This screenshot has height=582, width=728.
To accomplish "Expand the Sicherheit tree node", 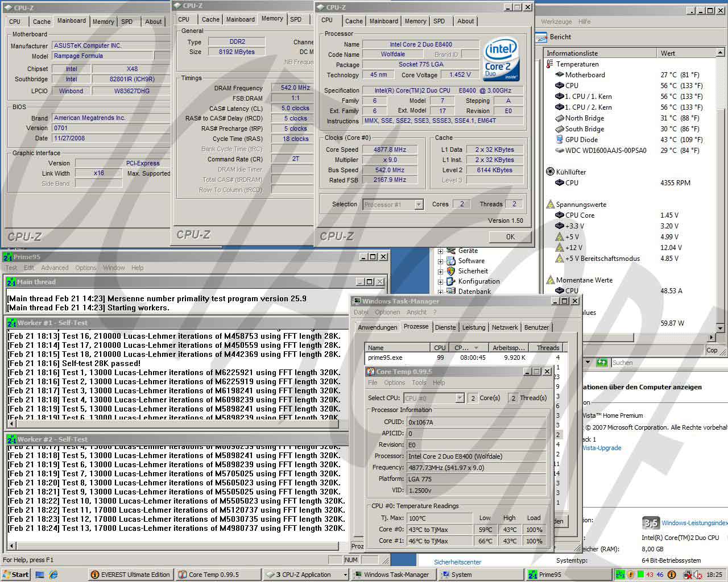I will pyautogui.click(x=440, y=271).
